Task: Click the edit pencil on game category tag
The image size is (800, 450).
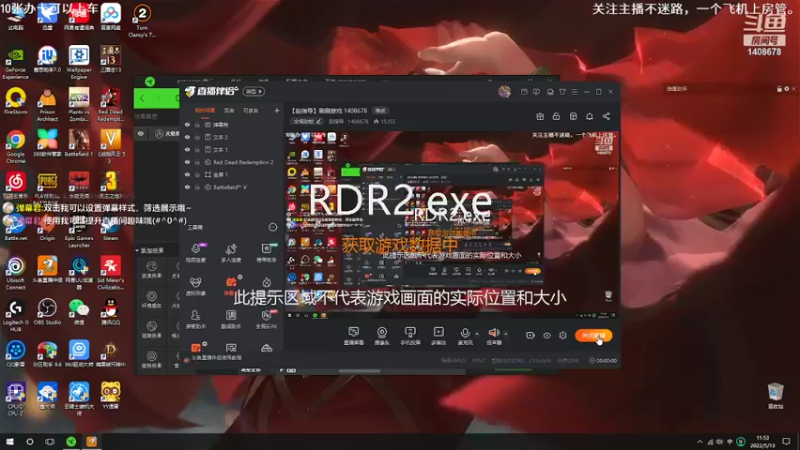Action: [319, 121]
